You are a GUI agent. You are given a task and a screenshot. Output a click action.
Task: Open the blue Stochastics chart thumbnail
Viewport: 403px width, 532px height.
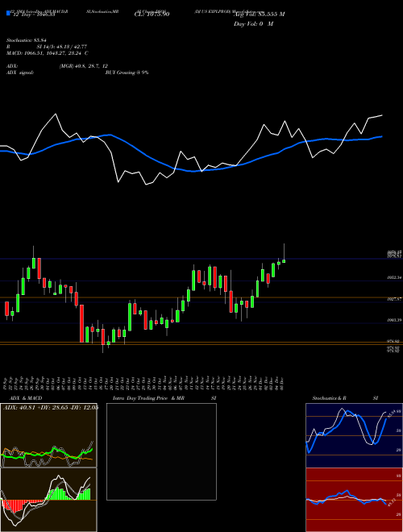(354, 435)
